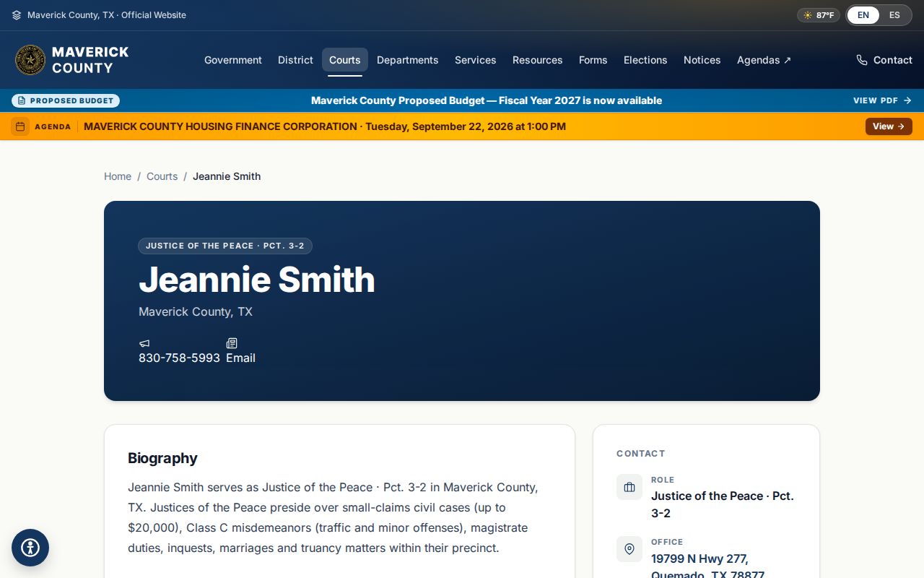Click the map pin icon beside Office

629,549
